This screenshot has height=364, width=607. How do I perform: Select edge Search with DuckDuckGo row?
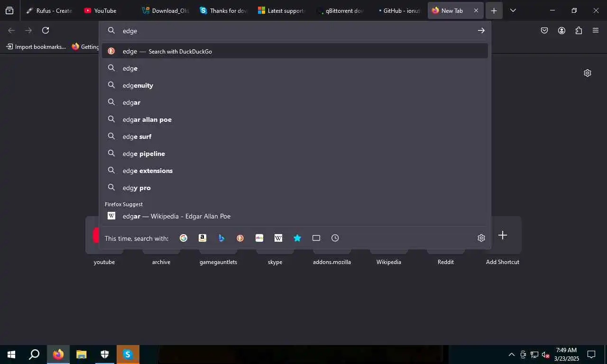pyautogui.click(x=295, y=51)
